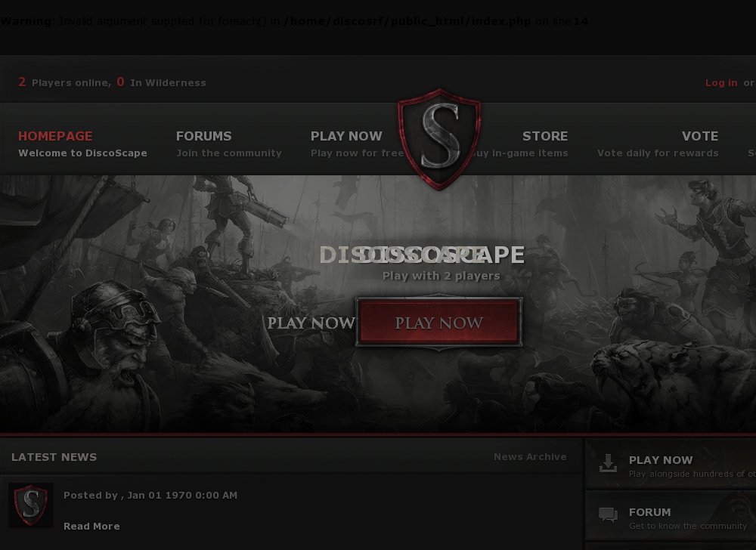The width and height of the screenshot is (756, 550).
Task: Go to the Forums menu item
Action: point(228,144)
